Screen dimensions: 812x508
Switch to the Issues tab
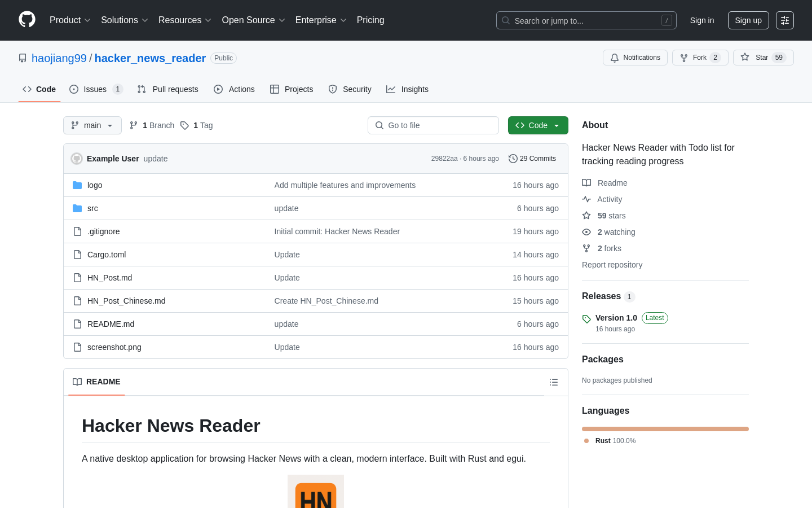coord(96,89)
